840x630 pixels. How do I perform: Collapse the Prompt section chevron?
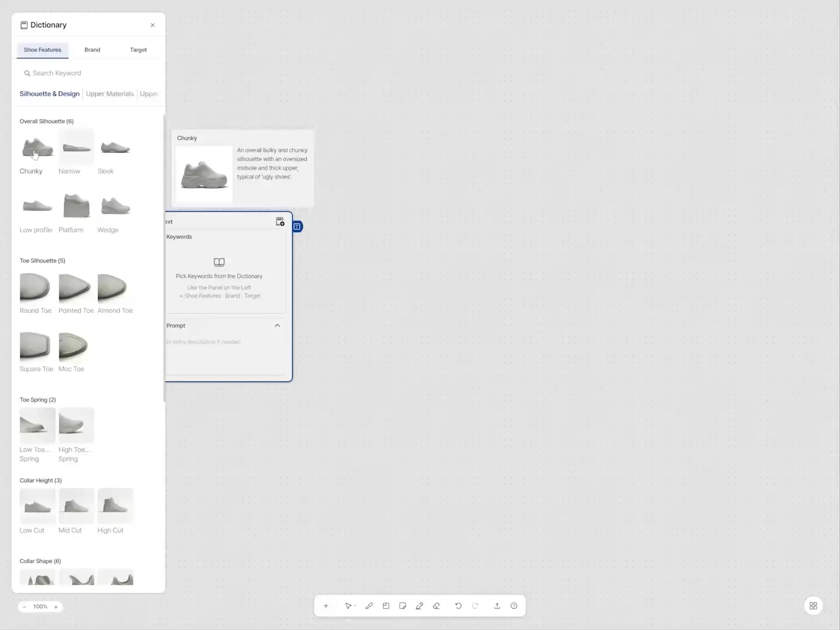(277, 325)
